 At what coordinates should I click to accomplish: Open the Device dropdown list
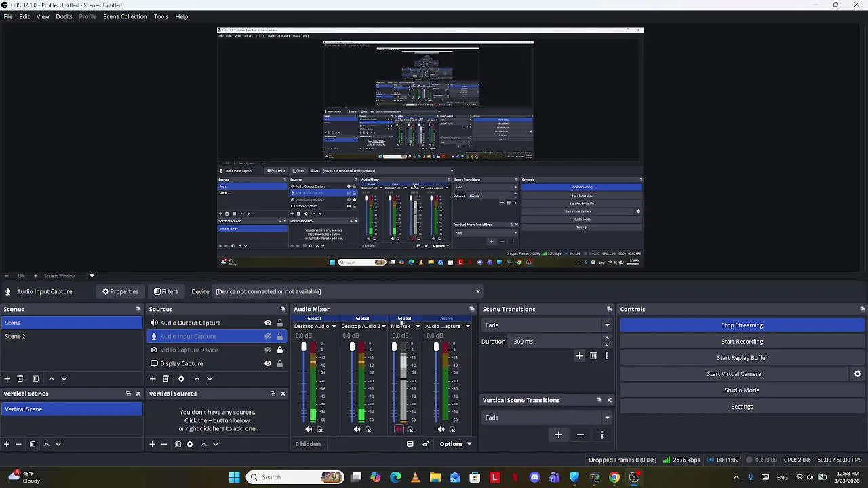click(x=347, y=291)
